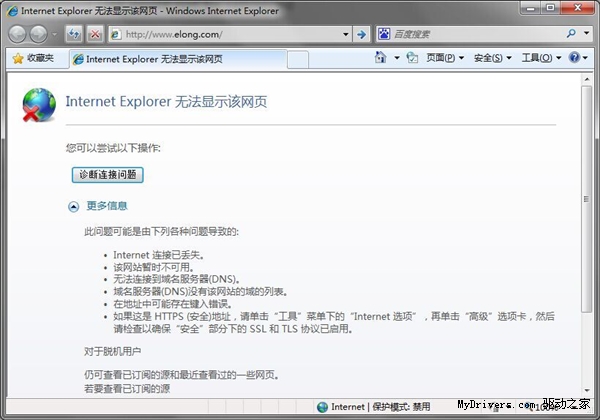
Task: Expand the Home button dropdown arrow
Action: click(397, 58)
